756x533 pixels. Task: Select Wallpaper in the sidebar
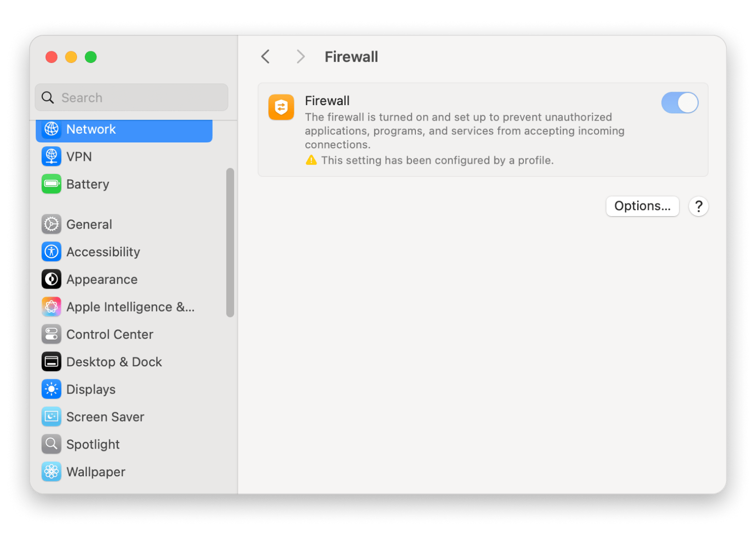tap(95, 472)
